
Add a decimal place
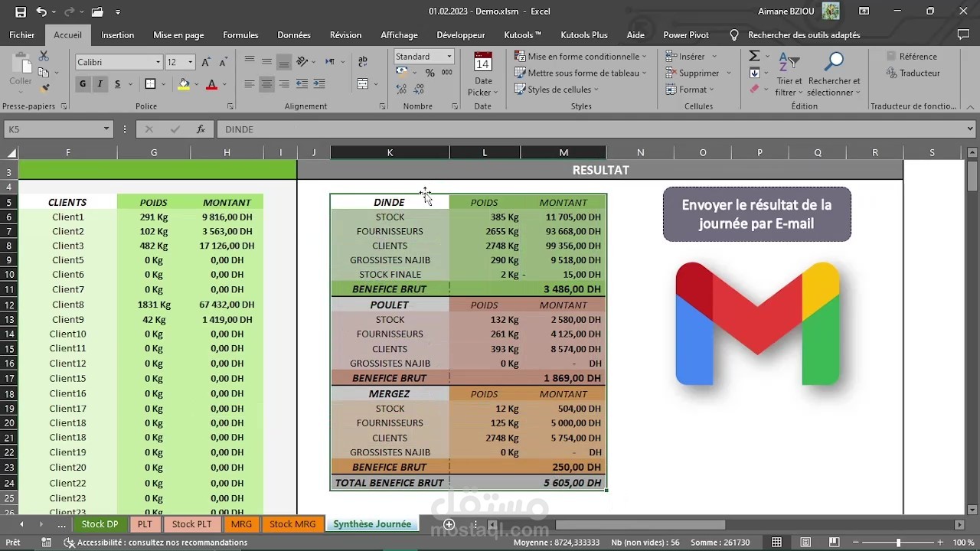pyautogui.click(x=403, y=88)
